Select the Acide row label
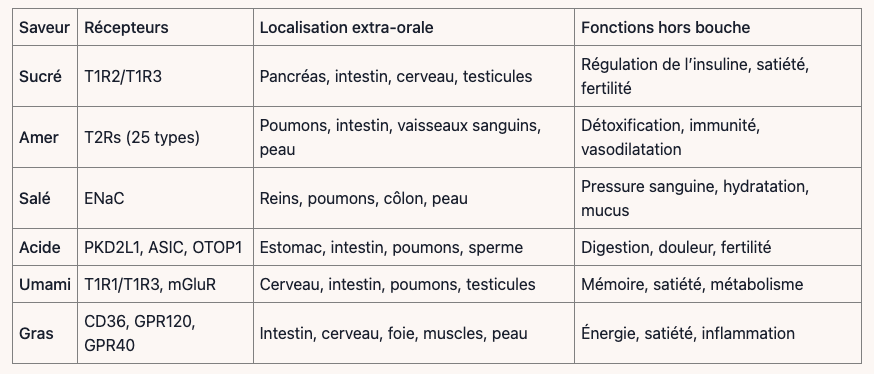 40,247
